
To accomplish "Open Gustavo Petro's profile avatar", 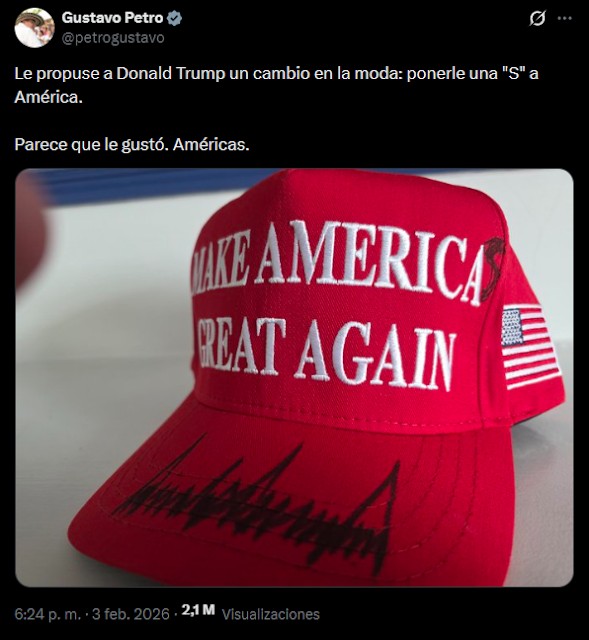I will pyautogui.click(x=34, y=27).
